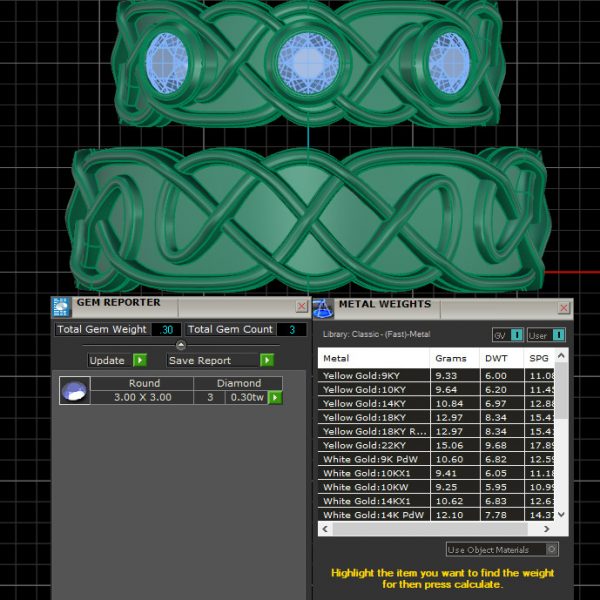
Task: Click the Update button
Action: coord(116,360)
